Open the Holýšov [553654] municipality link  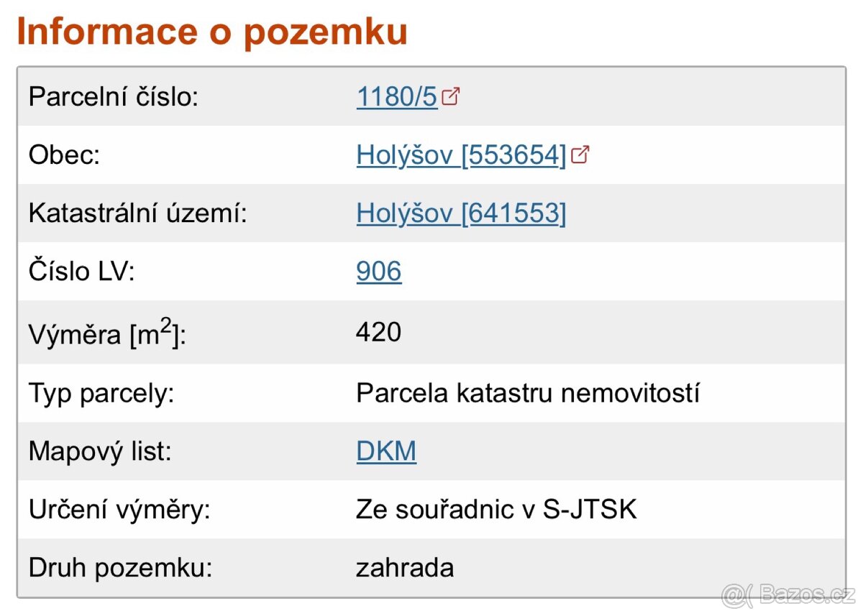pyautogui.click(x=462, y=155)
